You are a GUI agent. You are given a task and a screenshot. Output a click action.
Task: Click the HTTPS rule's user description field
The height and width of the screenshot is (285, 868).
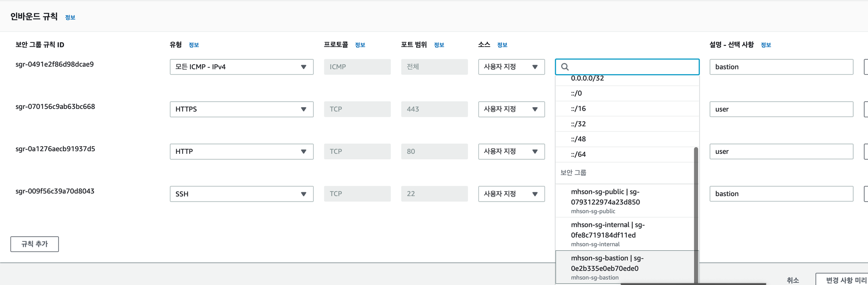point(782,109)
